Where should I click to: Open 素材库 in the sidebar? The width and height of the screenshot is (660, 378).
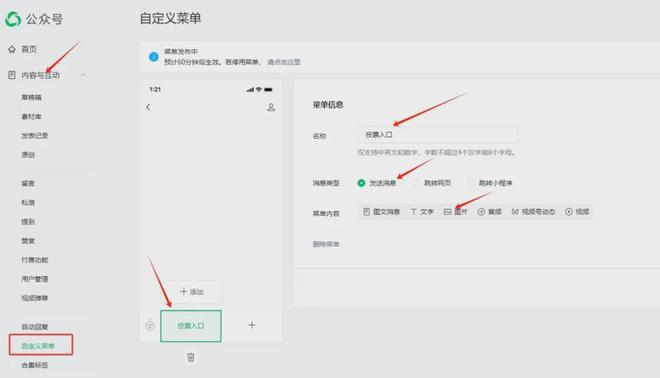tap(32, 117)
